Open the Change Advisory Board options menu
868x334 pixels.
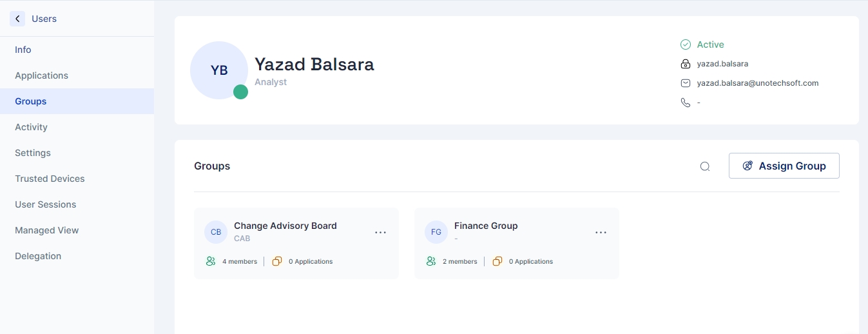pyautogui.click(x=380, y=232)
